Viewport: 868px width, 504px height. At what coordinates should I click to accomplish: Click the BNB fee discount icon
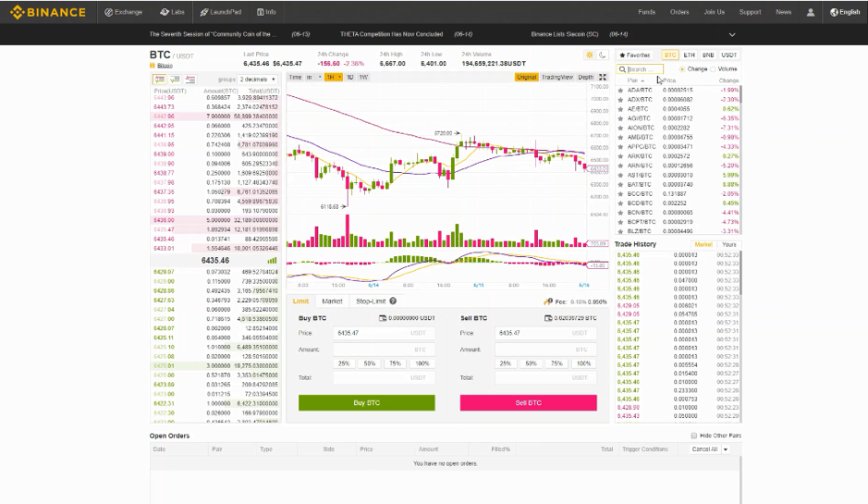click(548, 301)
